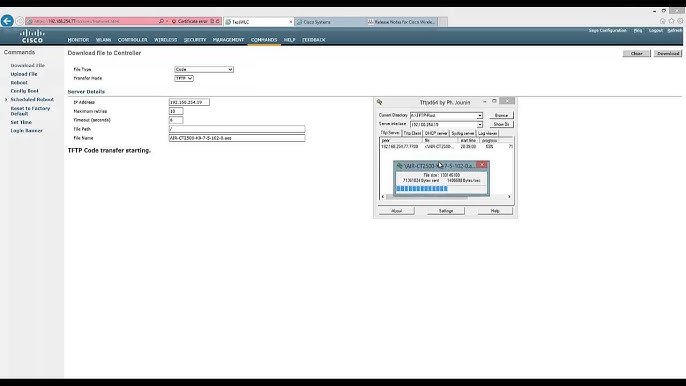
Task: Open browser Favorites star icon
Action: click(672, 21)
